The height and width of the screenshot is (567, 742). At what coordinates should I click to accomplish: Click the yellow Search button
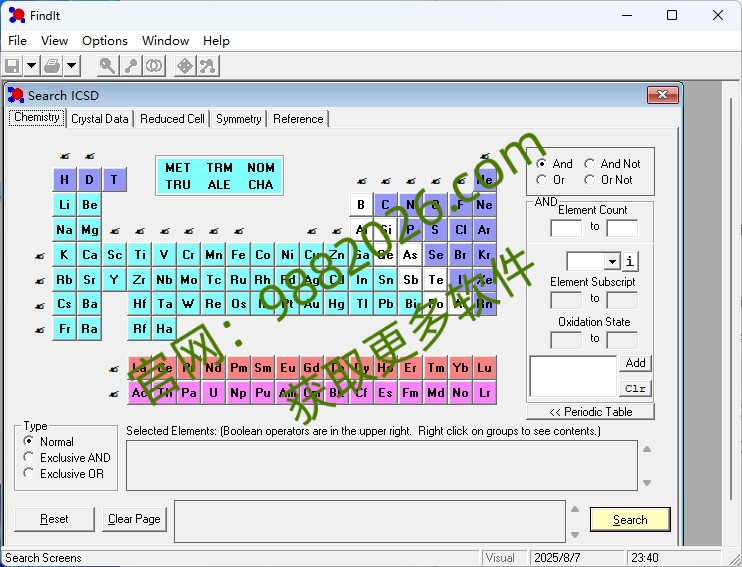[x=630, y=520]
